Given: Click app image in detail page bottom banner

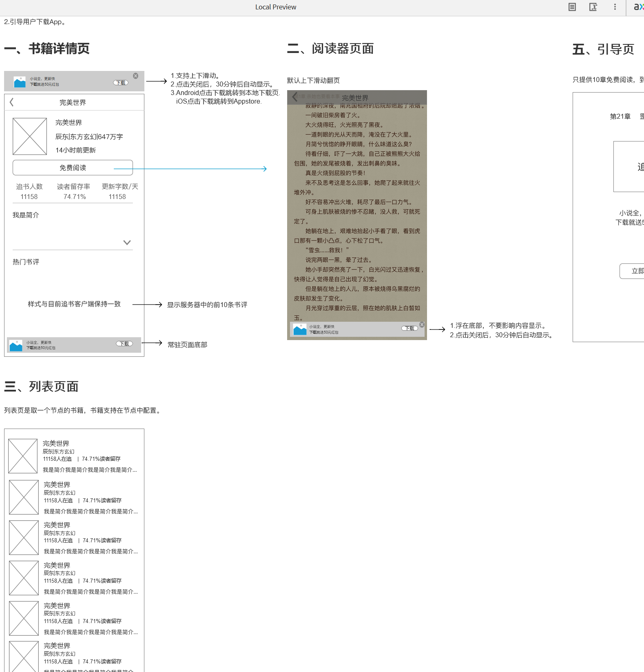Looking at the screenshot, I should [x=16, y=345].
